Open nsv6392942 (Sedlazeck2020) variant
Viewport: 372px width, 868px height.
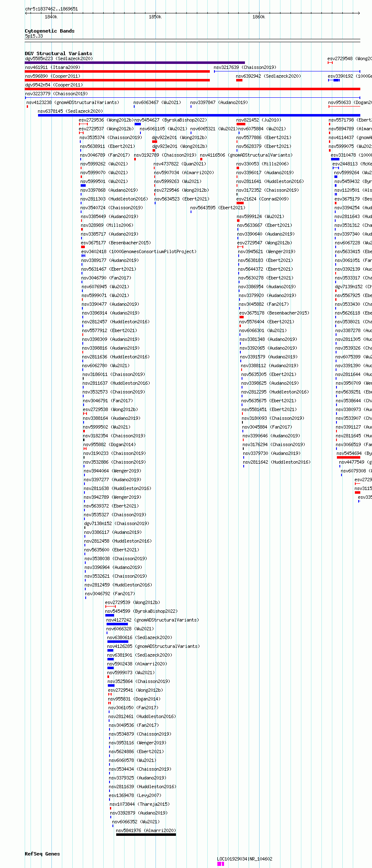(268, 76)
